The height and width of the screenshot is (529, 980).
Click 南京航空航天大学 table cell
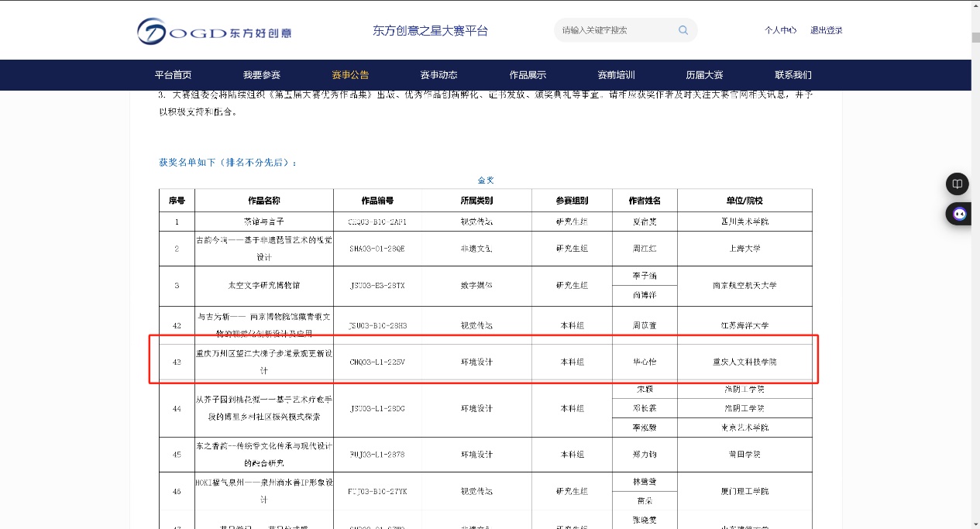[x=744, y=286]
